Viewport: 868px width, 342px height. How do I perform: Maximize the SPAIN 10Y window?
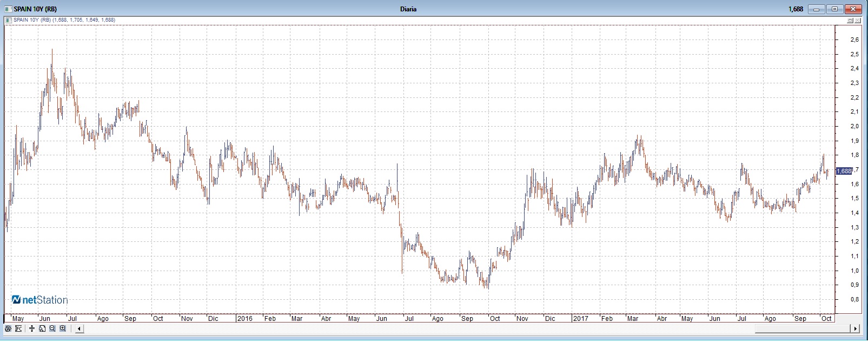coord(834,9)
